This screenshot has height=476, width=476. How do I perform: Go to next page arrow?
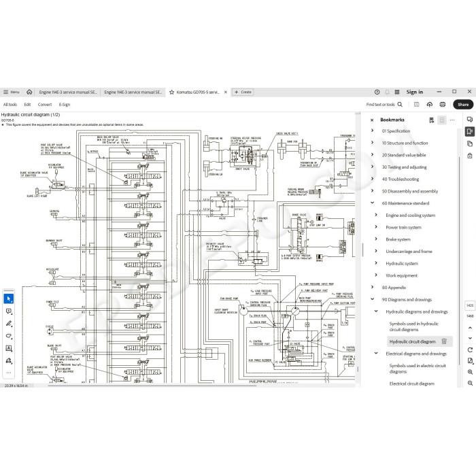[470, 338]
